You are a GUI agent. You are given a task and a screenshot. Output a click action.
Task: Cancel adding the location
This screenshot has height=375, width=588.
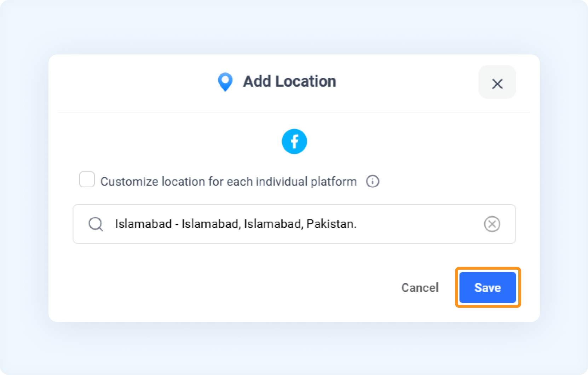[x=420, y=288]
